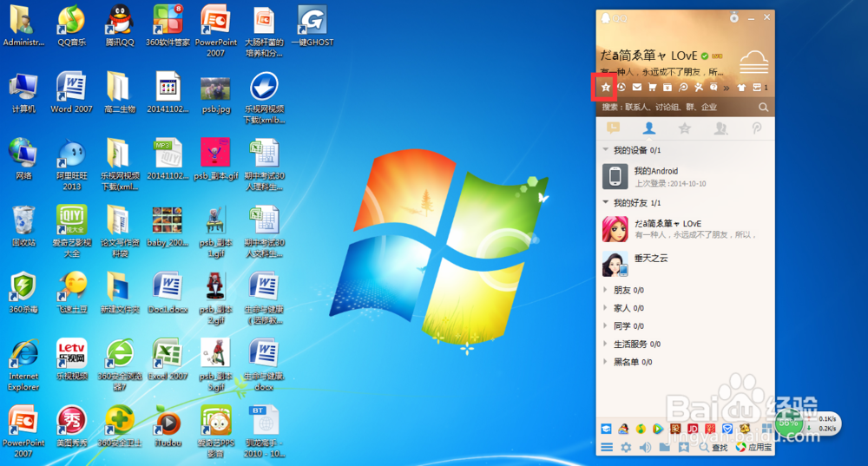Select the Excel 2007 desktop shortcut

coord(168,360)
